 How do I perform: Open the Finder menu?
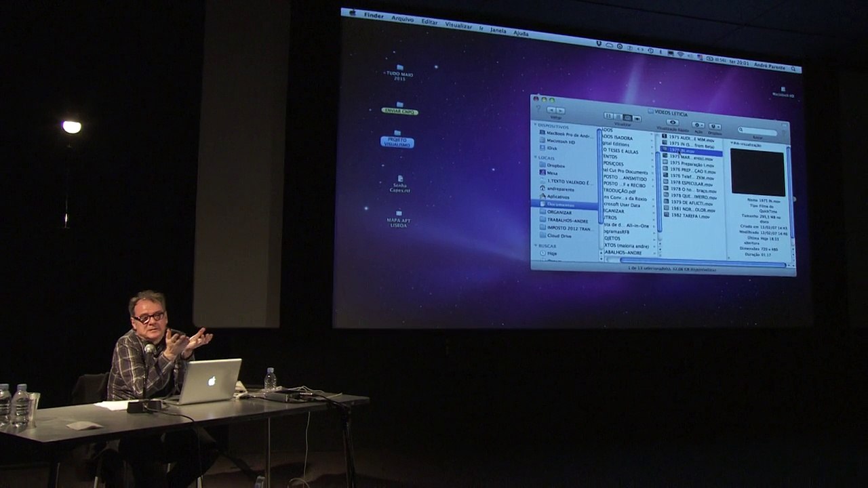pyautogui.click(x=374, y=15)
